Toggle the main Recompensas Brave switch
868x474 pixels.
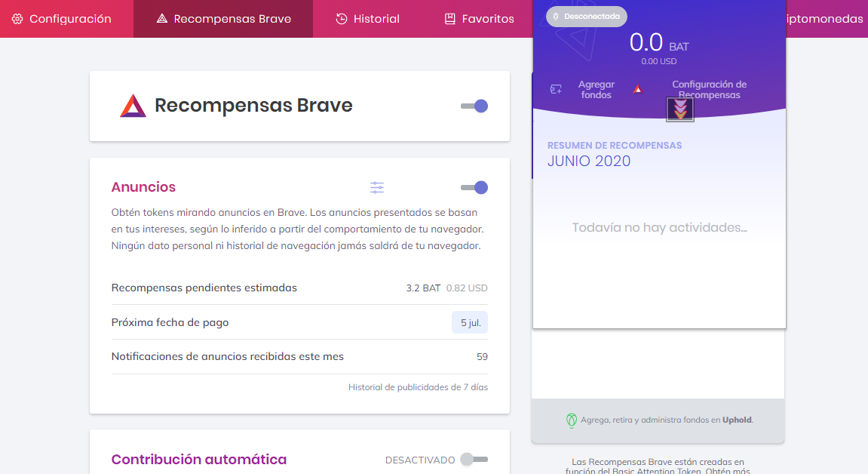(474, 106)
